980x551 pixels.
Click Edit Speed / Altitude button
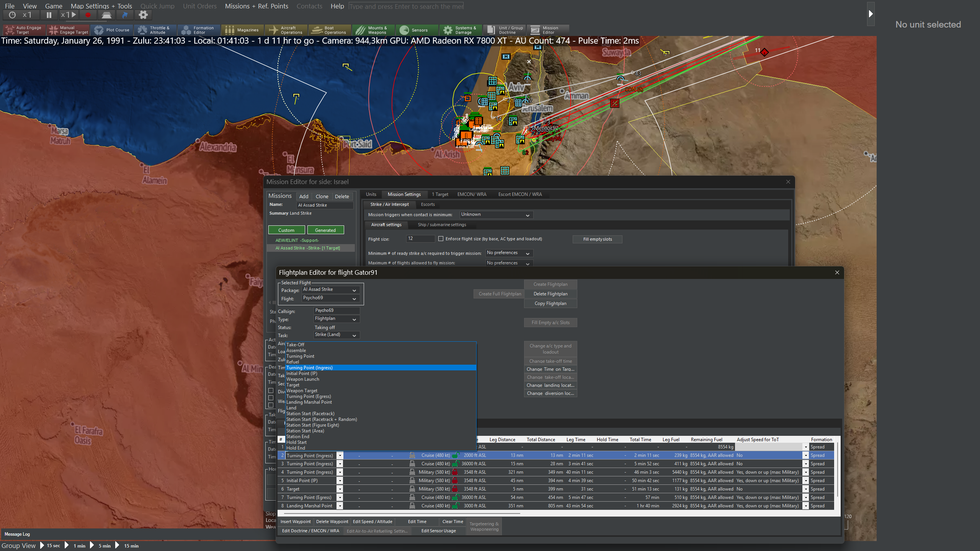pyautogui.click(x=372, y=522)
